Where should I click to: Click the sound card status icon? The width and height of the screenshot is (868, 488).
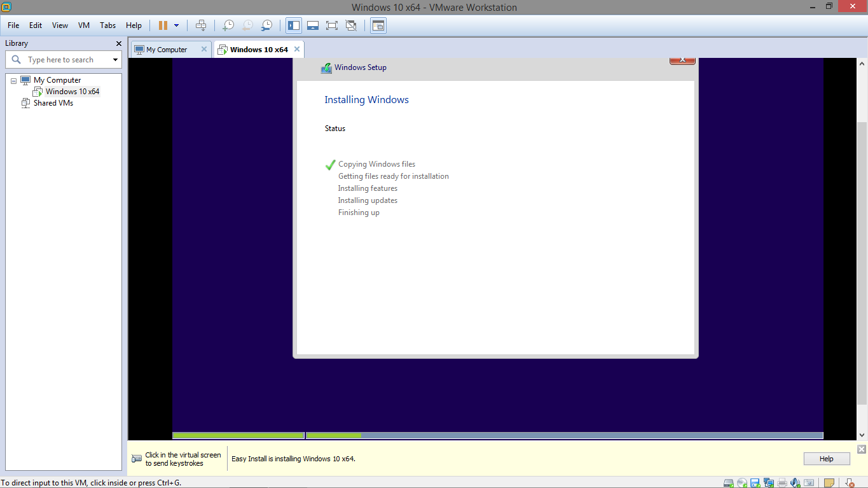(796, 483)
